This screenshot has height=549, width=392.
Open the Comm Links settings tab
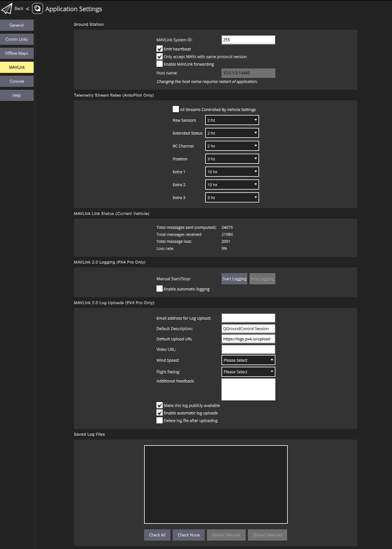pyautogui.click(x=17, y=39)
